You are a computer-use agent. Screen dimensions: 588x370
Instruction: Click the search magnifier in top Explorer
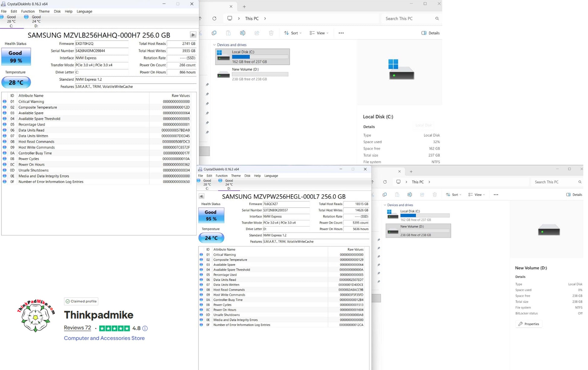[437, 18]
